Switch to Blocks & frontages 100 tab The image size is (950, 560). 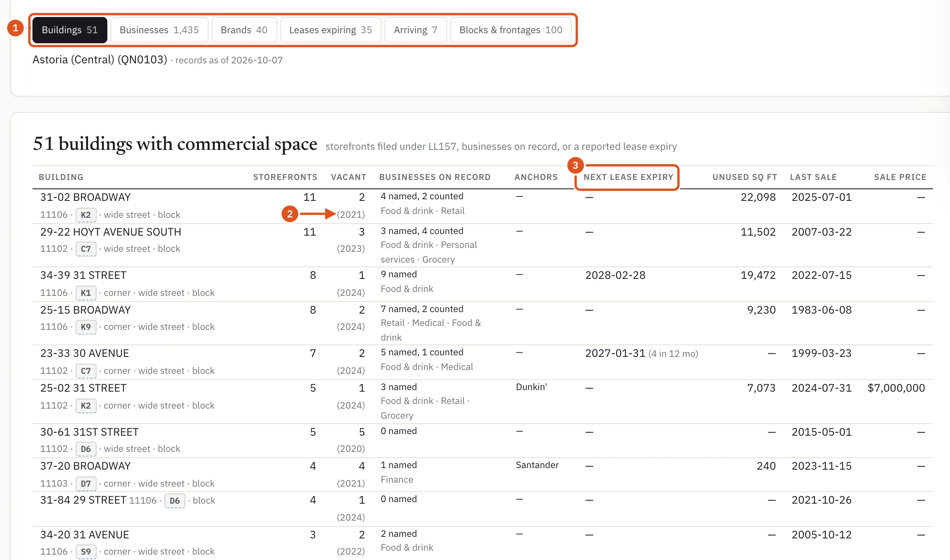511,30
